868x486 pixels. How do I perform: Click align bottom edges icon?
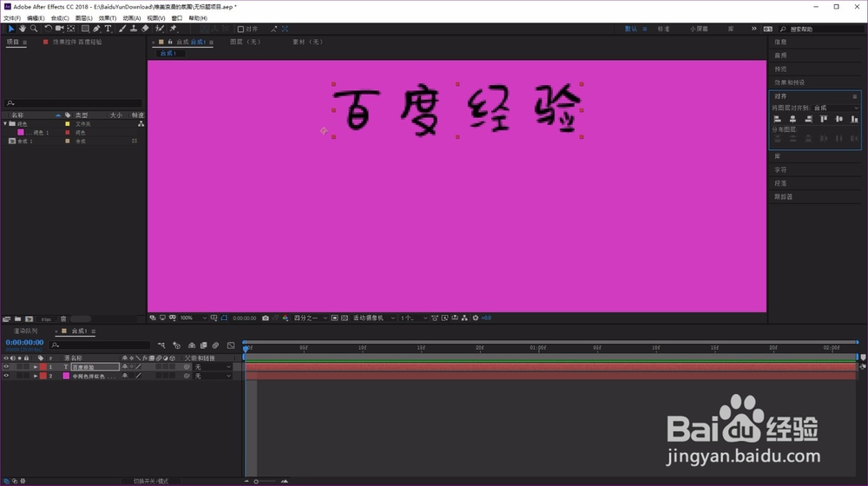coord(854,119)
